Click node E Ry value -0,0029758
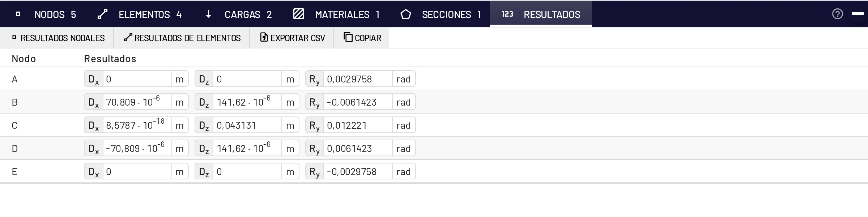 [x=358, y=171]
